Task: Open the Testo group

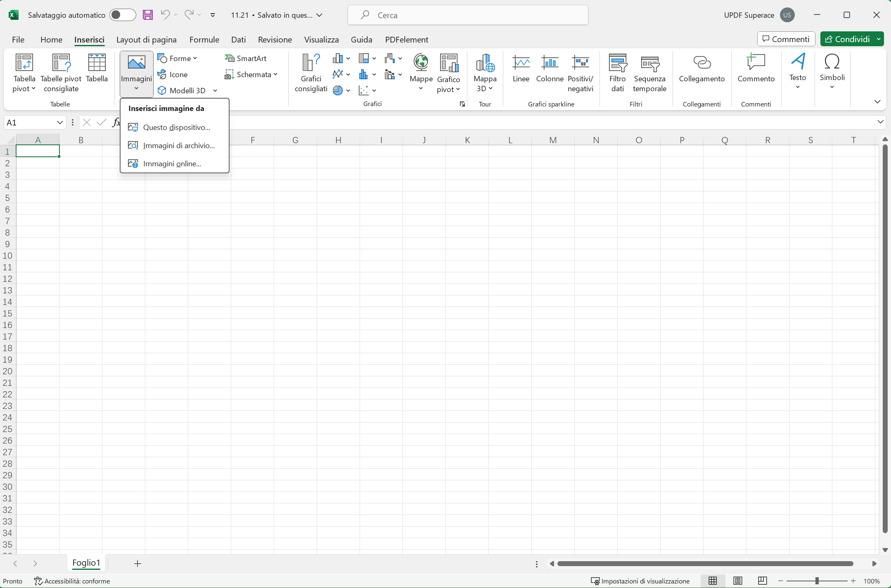Action: click(x=798, y=71)
